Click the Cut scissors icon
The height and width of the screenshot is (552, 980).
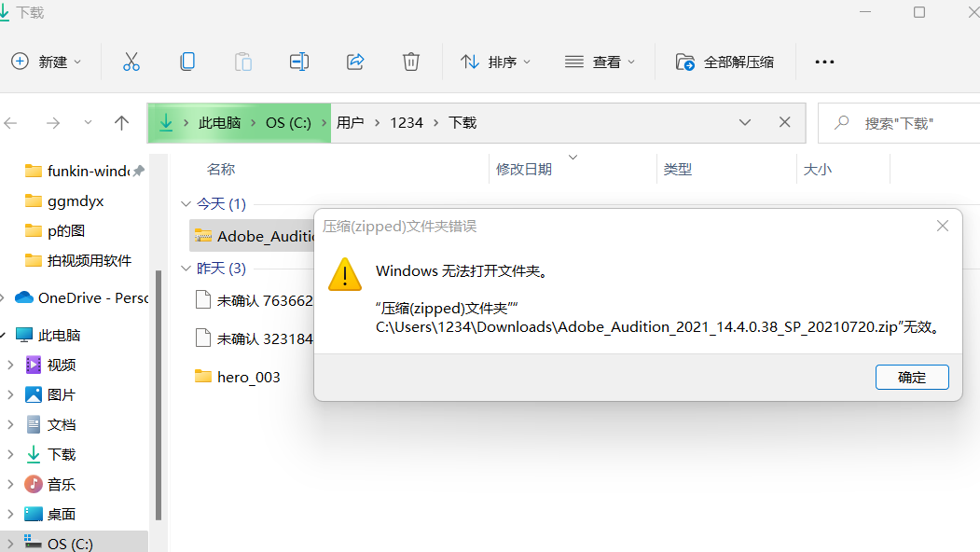coord(131,62)
